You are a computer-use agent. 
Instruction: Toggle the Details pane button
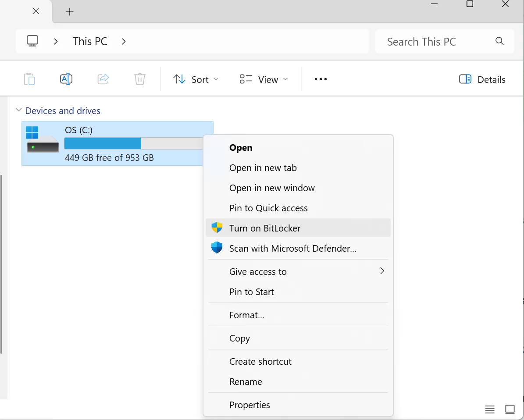pyautogui.click(x=482, y=79)
